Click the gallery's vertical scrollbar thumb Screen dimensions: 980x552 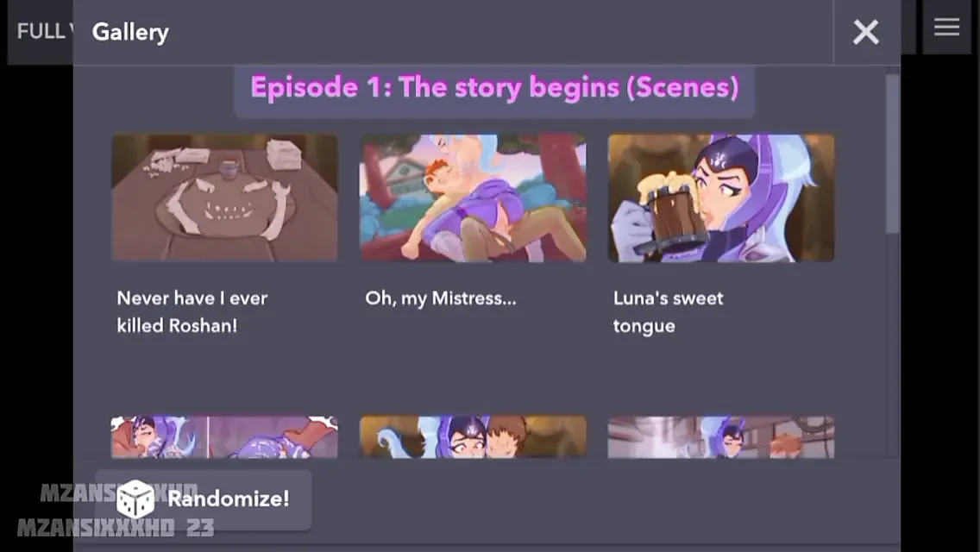click(x=893, y=154)
